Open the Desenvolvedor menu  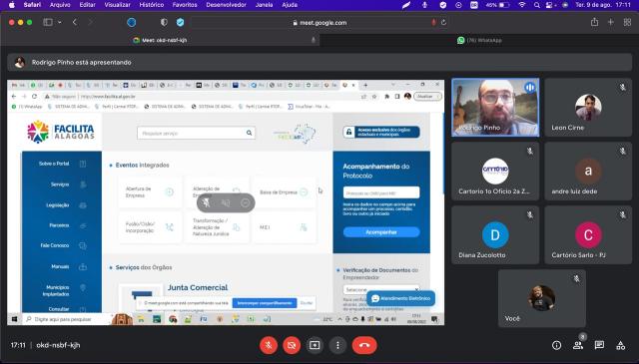227,5
